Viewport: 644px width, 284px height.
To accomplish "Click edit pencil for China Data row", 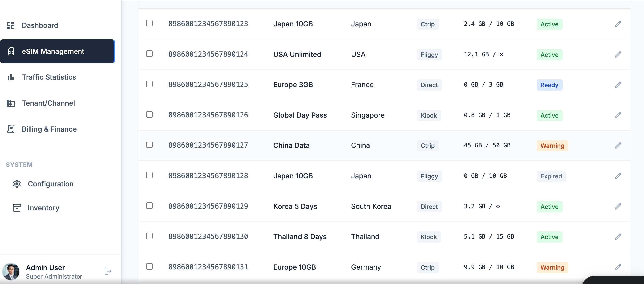I will point(618,145).
